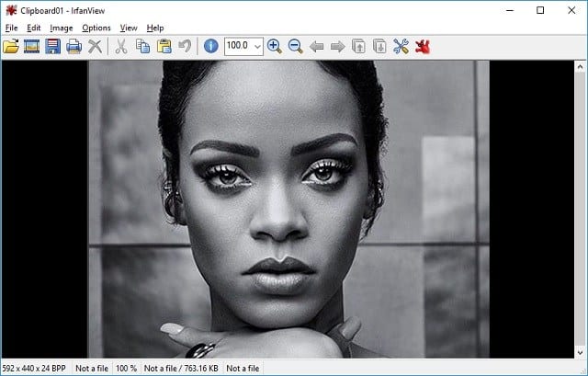Image resolution: width=588 pixels, height=376 pixels.
Task: Go to the next image with the right arrow
Action: click(x=337, y=46)
